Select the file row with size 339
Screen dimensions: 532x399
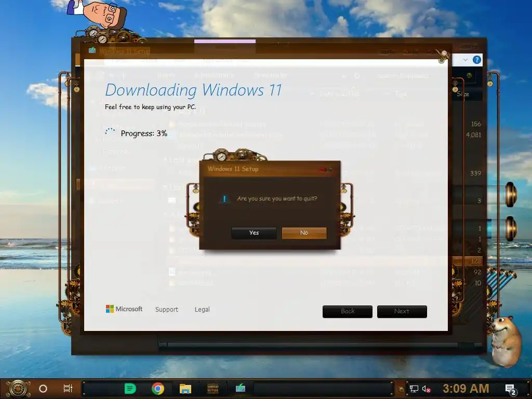click(467, 174)
